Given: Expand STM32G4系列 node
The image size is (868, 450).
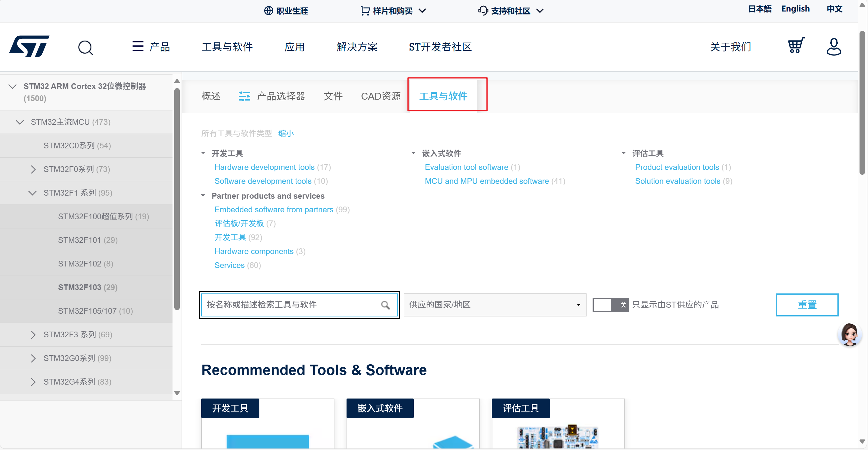Looking at the screenshot, I should (x=33, y=382).
